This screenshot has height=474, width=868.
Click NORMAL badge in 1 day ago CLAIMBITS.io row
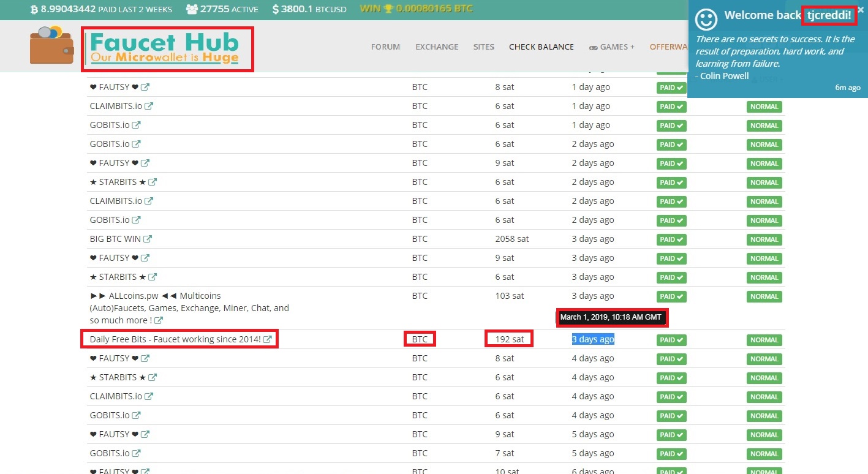764,107
